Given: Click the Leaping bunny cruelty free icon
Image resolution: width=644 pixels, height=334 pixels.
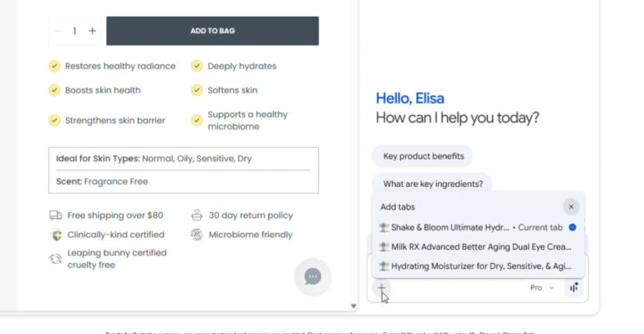Looking at the screenshot, I should 55,258.
